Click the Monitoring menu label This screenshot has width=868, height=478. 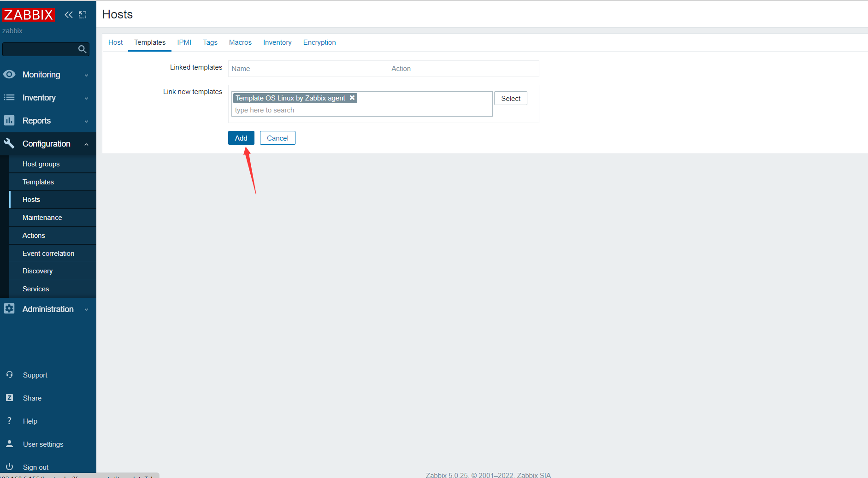[x=41, y=75]
